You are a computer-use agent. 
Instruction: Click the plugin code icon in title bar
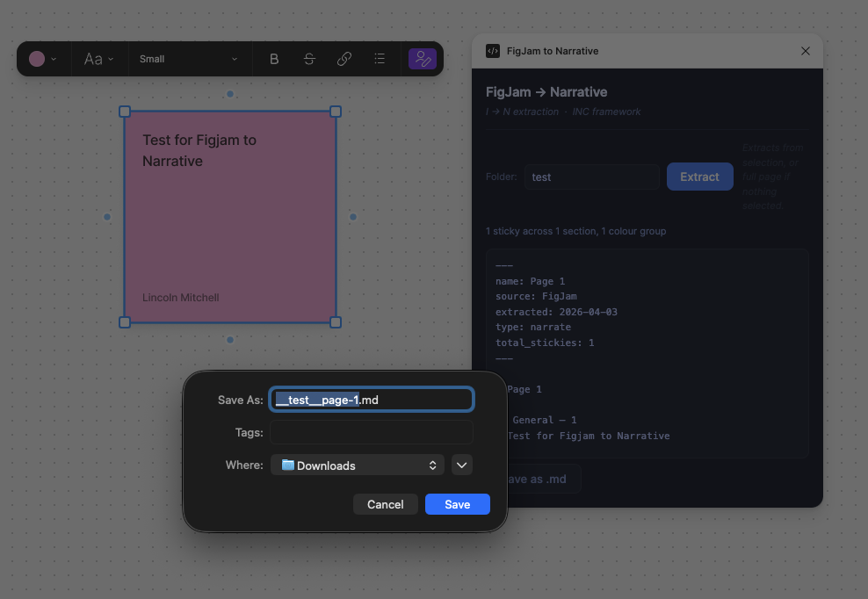click(x=493, y=51)
